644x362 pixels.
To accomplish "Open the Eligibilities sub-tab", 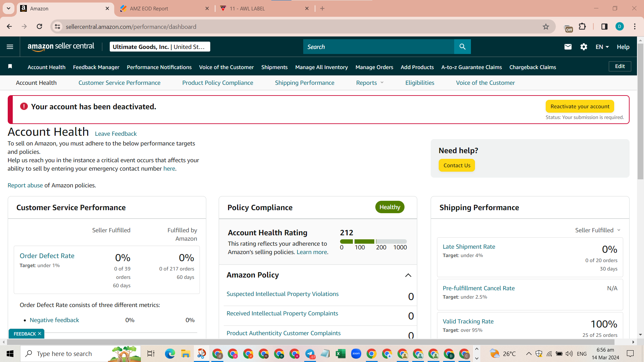I will (420, 83).
